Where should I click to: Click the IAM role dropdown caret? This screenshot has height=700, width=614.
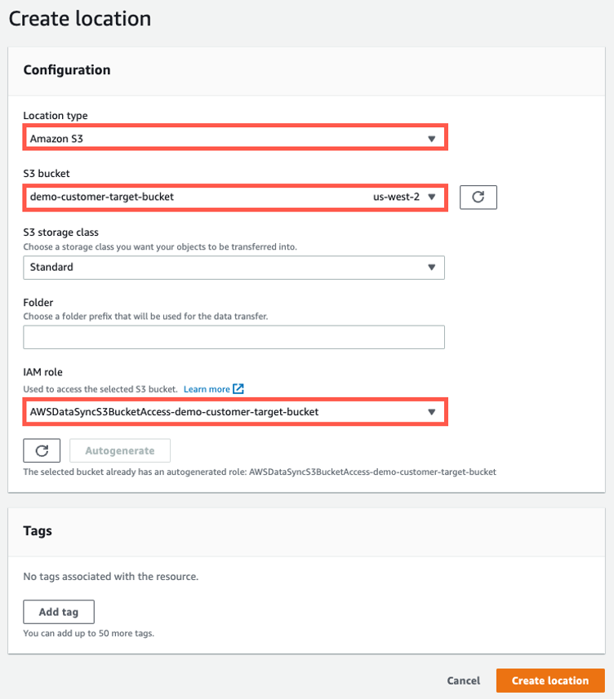coord(432,412)
